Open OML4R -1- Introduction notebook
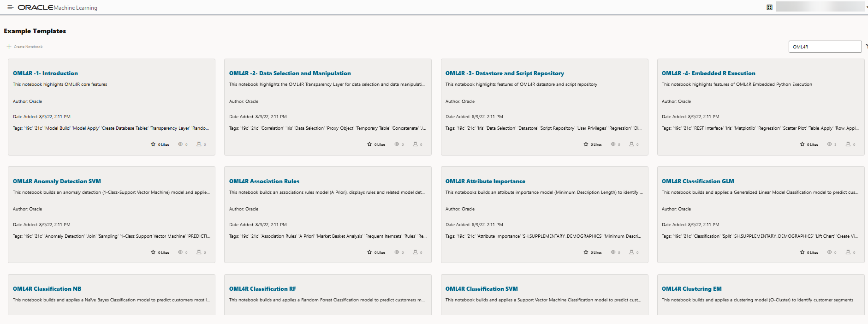The width and height of the screenshot is (868, 324). (x=45, y=73)
